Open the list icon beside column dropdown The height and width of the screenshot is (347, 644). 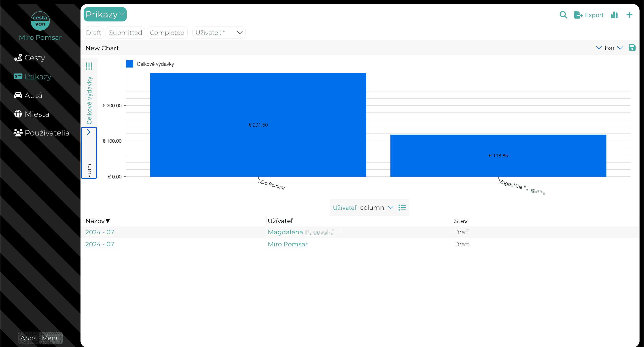(x=402, y=207)
